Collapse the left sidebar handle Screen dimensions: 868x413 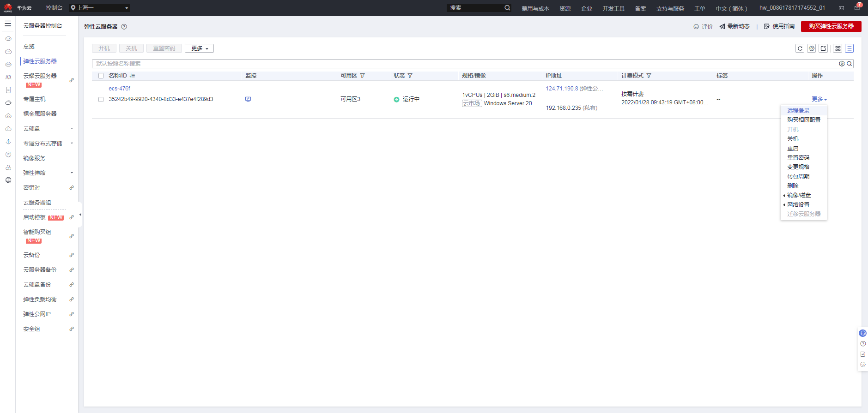tap(80, 215)
